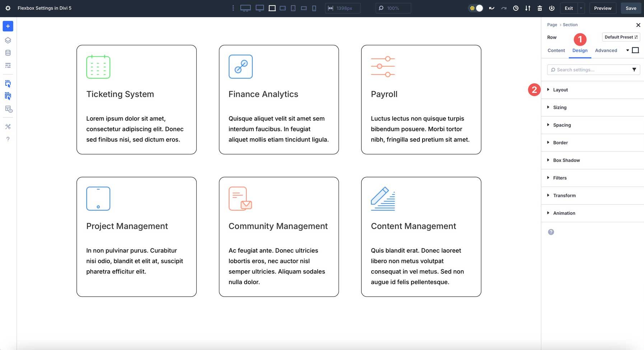Click the color swatch next to the tabs

point(635,50)
